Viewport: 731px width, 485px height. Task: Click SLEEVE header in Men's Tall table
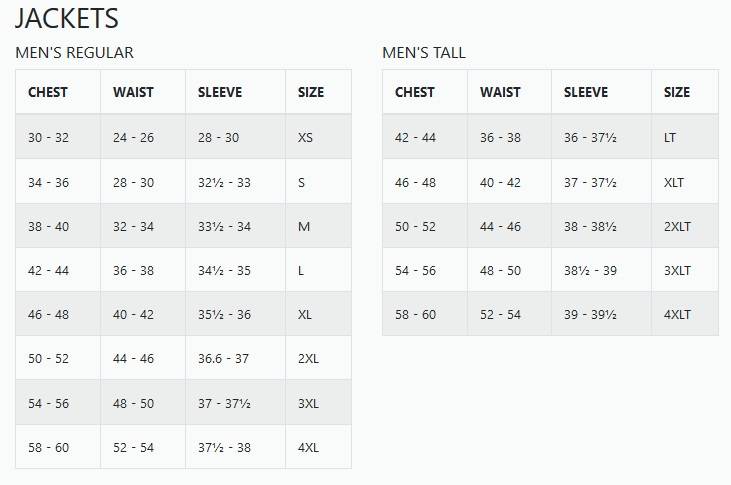point(586,92)
